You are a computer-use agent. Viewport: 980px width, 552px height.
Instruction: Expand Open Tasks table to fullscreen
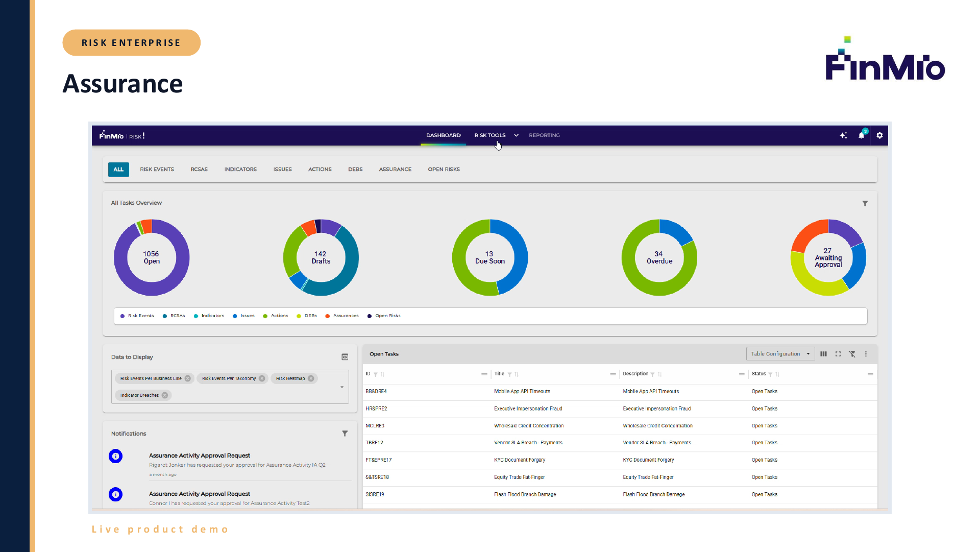click(x=838, y=354)
